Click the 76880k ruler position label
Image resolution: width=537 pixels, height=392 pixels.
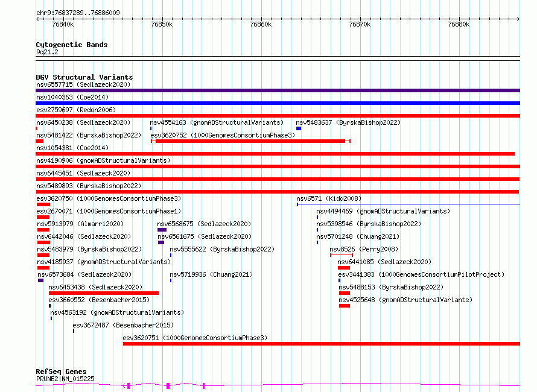click(x=459, y=24)
